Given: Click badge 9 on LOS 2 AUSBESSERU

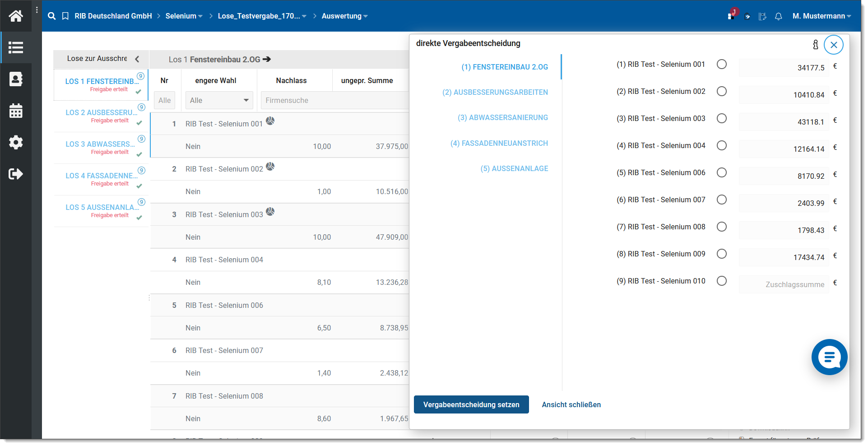Looking at the screenshot, I should 141,107.
